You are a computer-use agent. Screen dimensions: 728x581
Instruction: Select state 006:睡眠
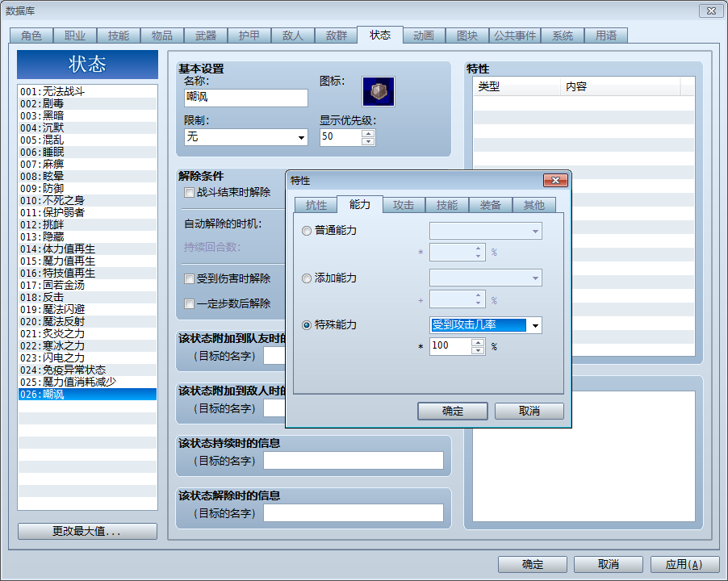(x=87, y=152)
